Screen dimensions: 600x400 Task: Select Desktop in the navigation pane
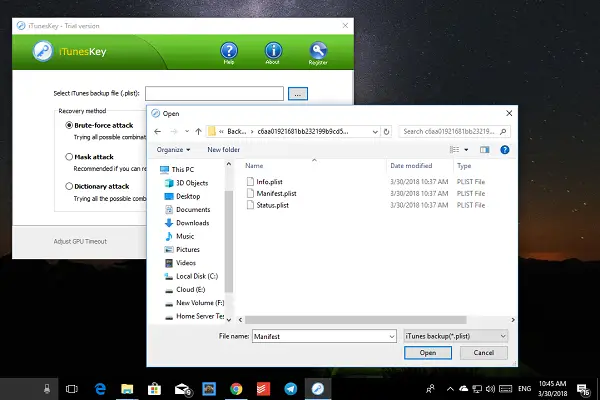[188, 196]
